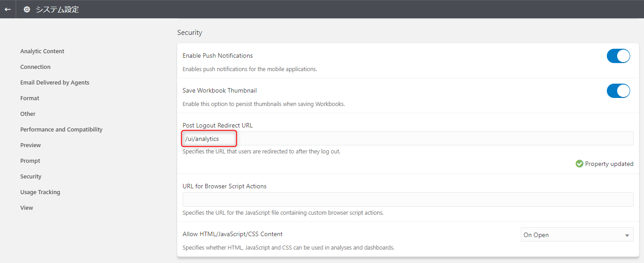Image resolution: width=644 pixels, height=263 pixels.
Task: Click the description about custom browser script
Action: [x=283, y=213]
